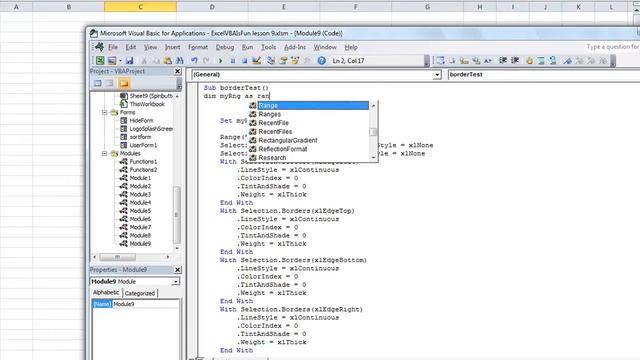The width and height of the screenshot is (640, 360).
Task: Toggle Design Mode toolbar icon
Action: point(256,61)
